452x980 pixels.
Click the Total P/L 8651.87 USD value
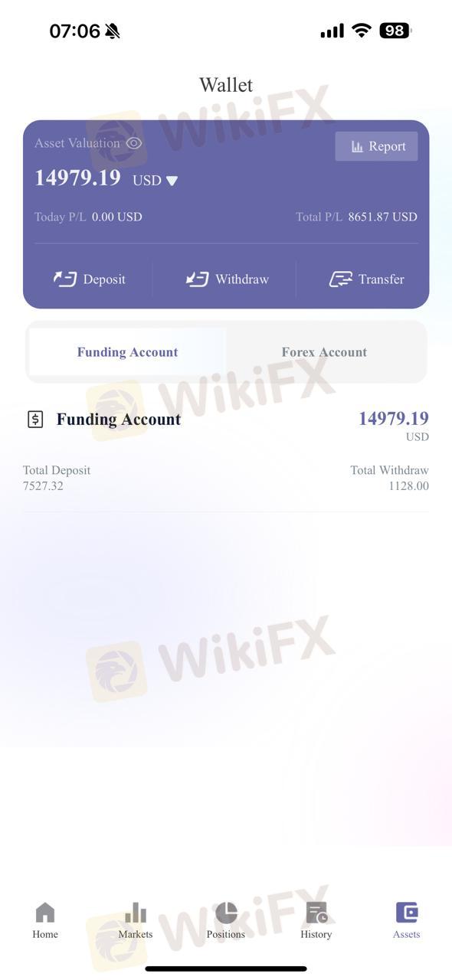pyautogui.click(x=382, y=217)
